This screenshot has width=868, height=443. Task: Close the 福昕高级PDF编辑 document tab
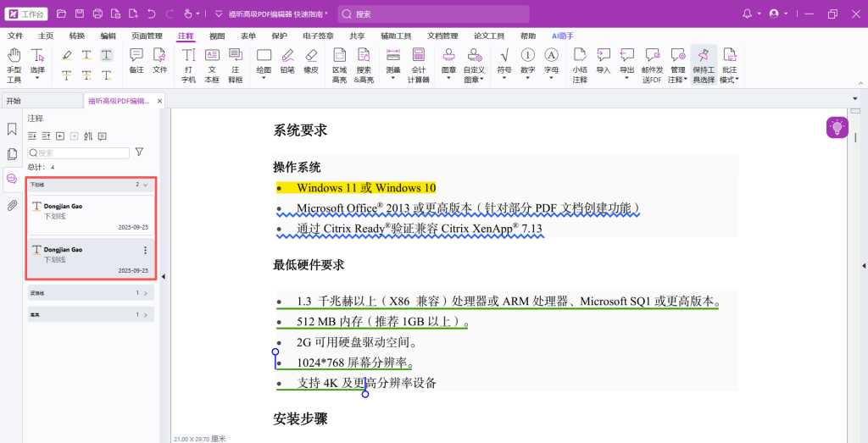pyautogui.click(x=160, y=101)
